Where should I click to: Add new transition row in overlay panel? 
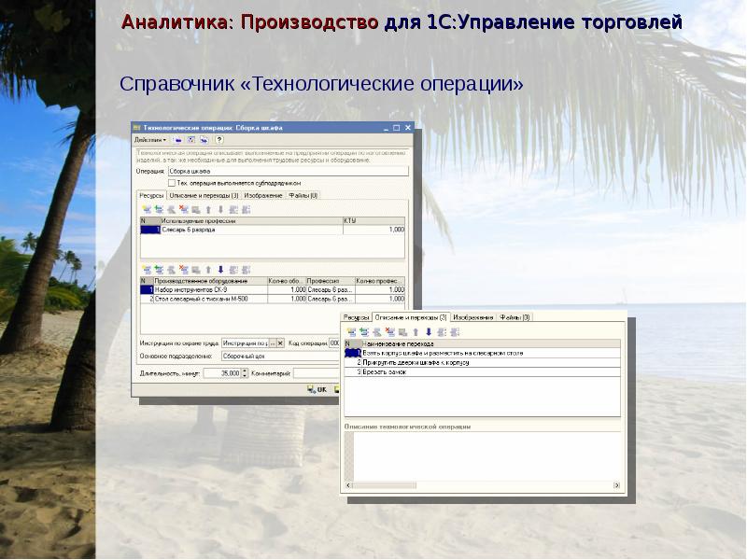click(351, 331)
